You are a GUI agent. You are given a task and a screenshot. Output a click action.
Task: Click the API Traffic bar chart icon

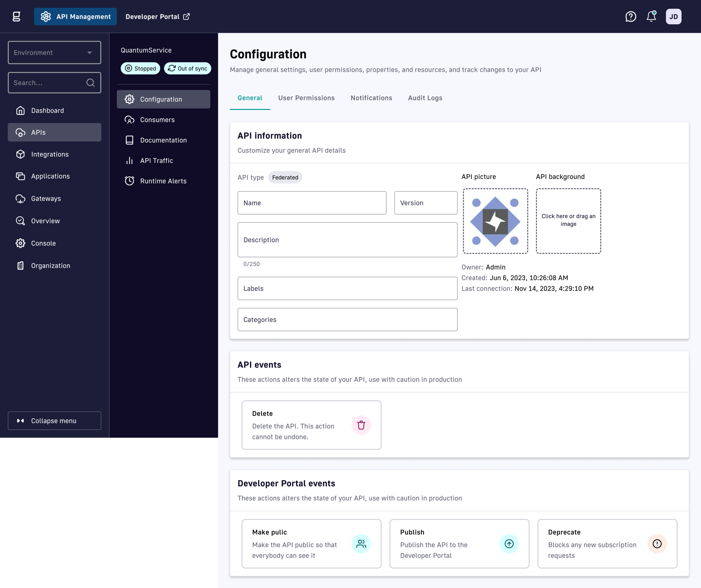pyautogui.click(x=129, y=160)
